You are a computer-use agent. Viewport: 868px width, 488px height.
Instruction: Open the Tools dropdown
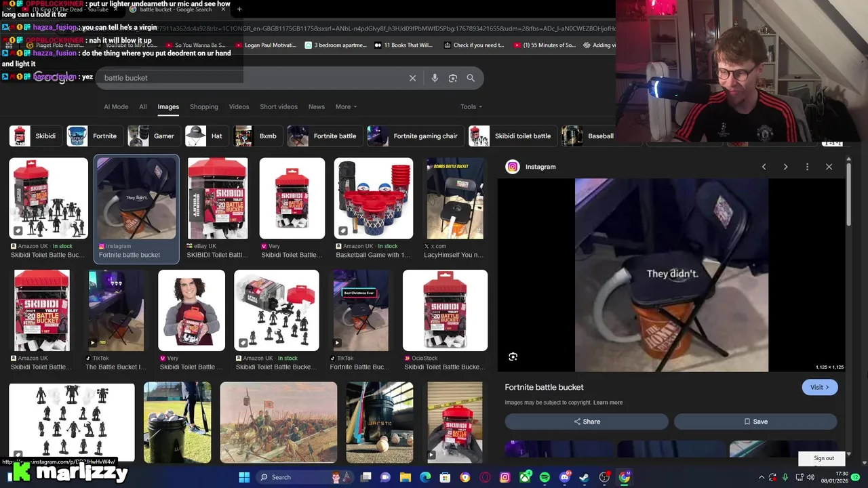(x=471, y=106)
